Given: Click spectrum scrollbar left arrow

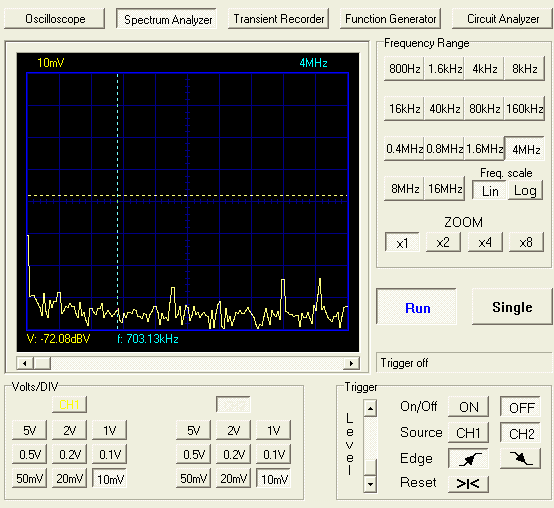Looking at the screenshot, I should pos(25,363).
